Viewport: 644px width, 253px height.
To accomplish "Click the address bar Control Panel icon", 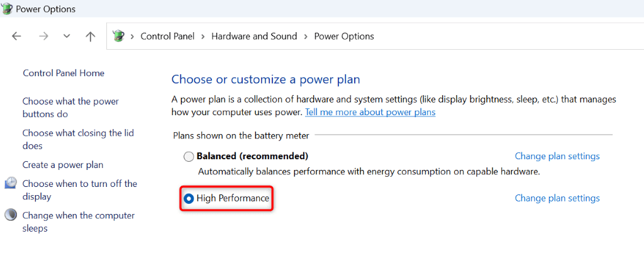I will (118, 37).
